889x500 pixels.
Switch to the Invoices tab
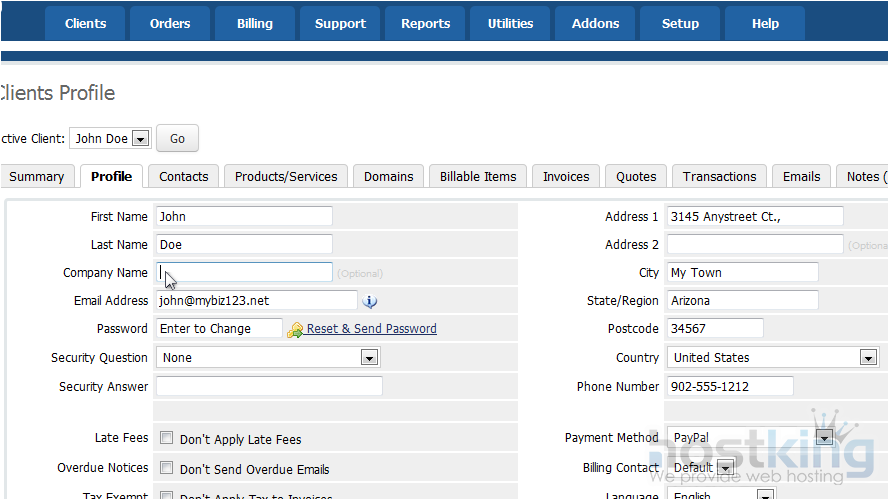[566, 177]
